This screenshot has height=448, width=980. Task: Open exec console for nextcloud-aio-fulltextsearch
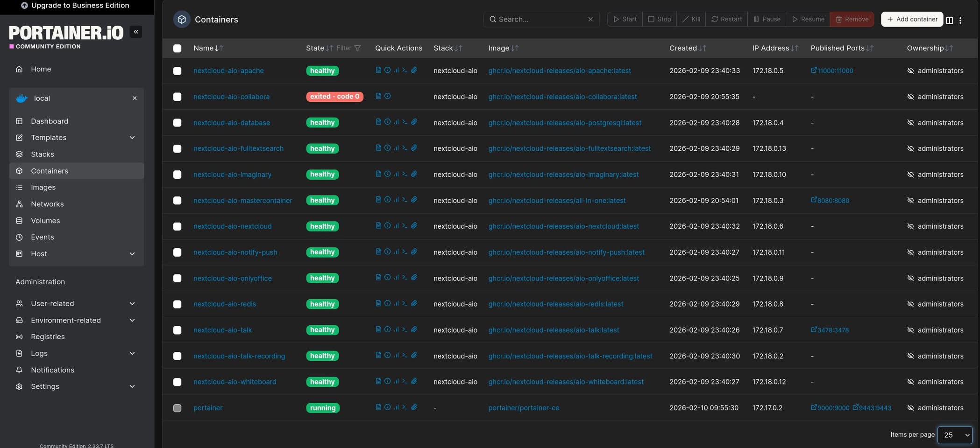(x=405, y=148)
